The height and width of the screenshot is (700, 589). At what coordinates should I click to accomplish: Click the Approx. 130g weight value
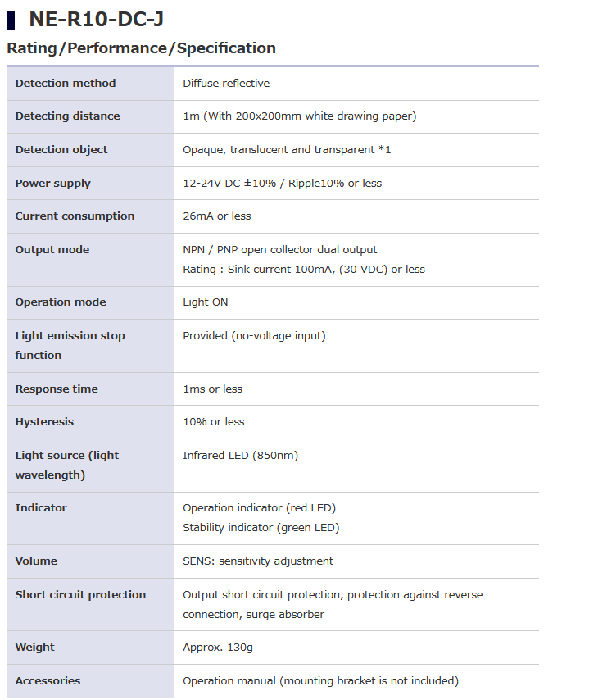(x=218, y=648)
